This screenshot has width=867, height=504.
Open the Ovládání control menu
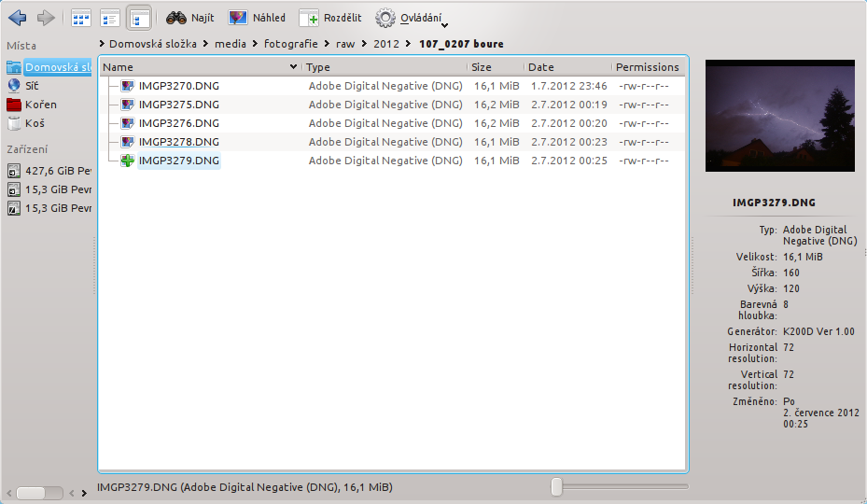click(x=411, y=18)
